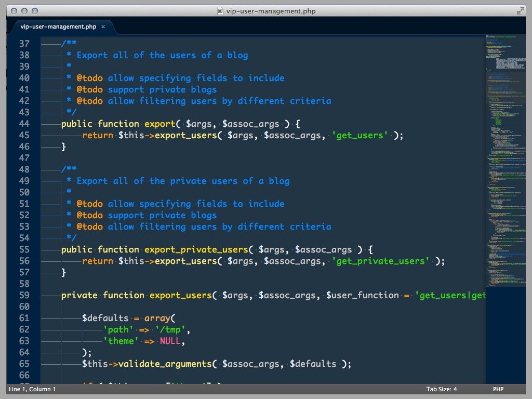Click the comment "Export all of the users of a blog"
This screenshot has height=399, width=532.
click(x=162, y=55)
